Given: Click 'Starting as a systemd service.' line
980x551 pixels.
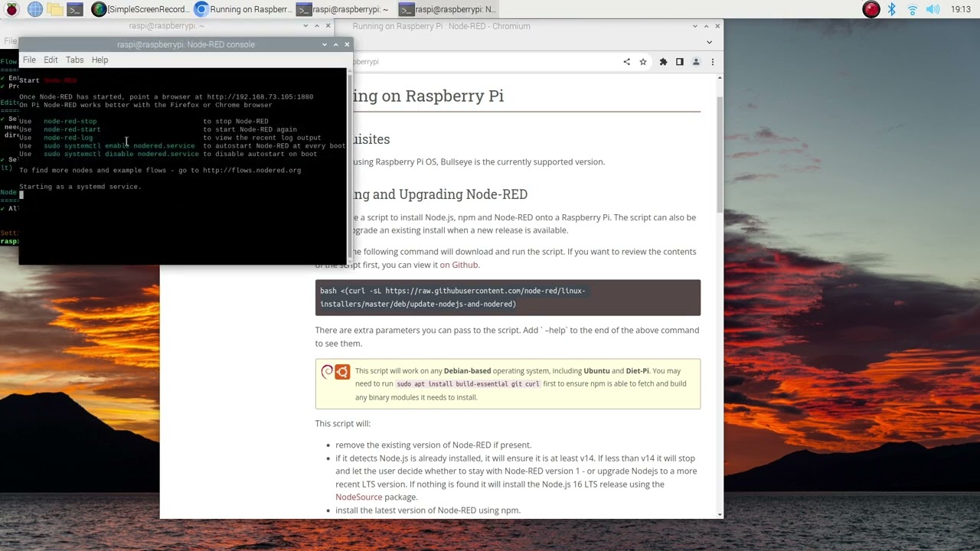Looking at the screenshot, I should (x=80, y=187).
